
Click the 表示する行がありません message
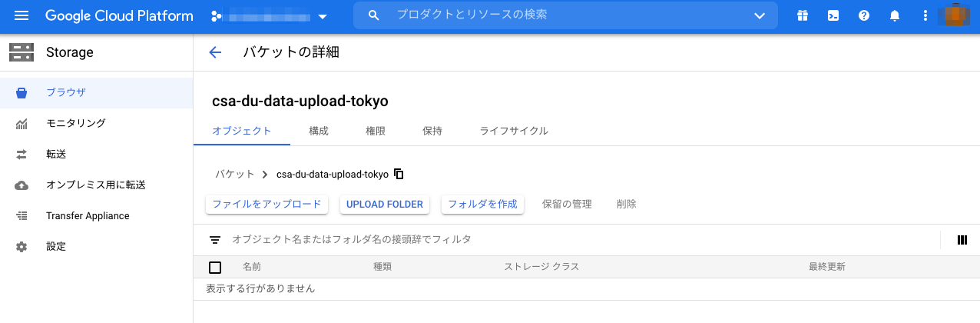click(260, 289)
